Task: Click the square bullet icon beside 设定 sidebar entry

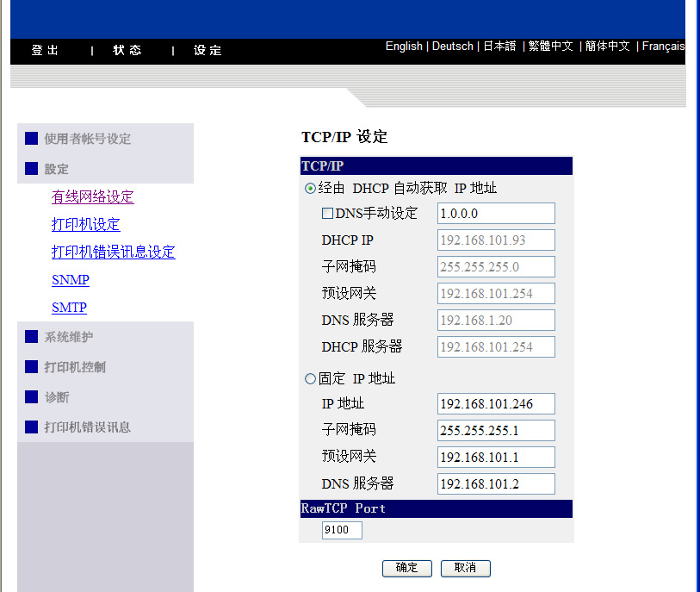Action: pos(32,169)
